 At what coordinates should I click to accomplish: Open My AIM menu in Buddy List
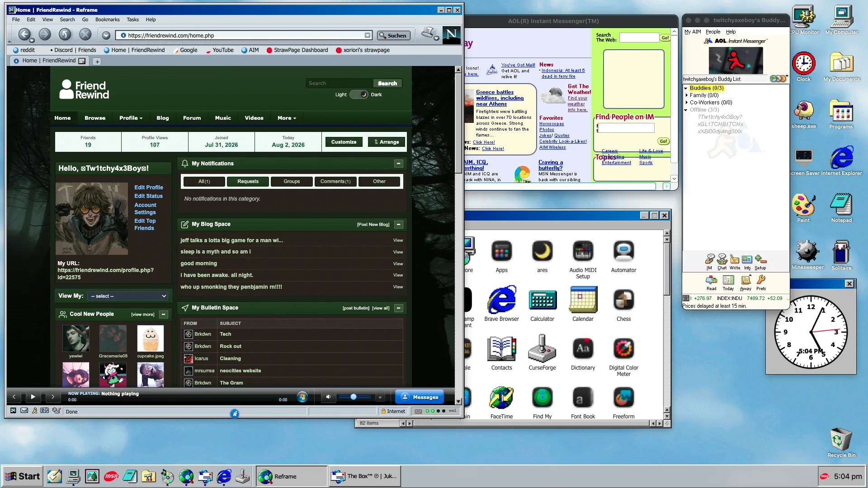coord(693,32)
